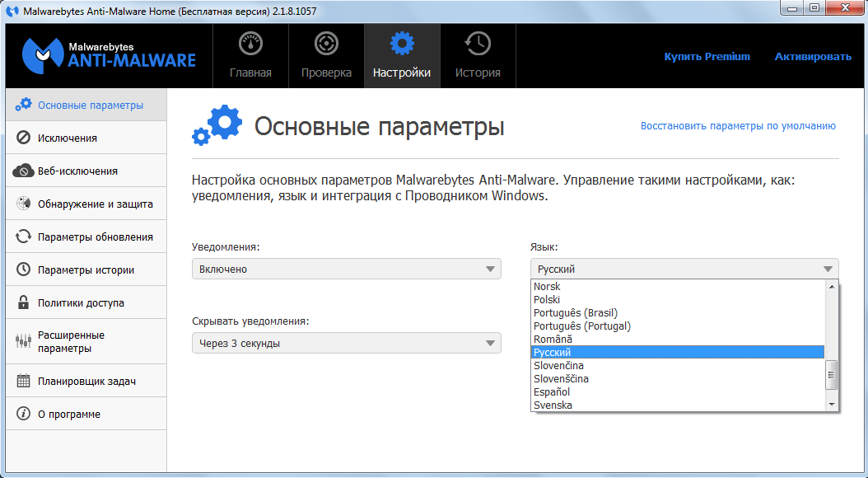
Task: Open Планировщик задач section
Action: [x=86, y=381]
